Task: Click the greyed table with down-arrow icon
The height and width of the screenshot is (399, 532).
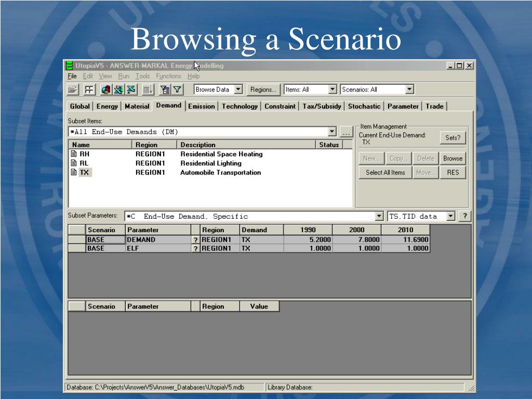Action: click(x=148, y=89)
